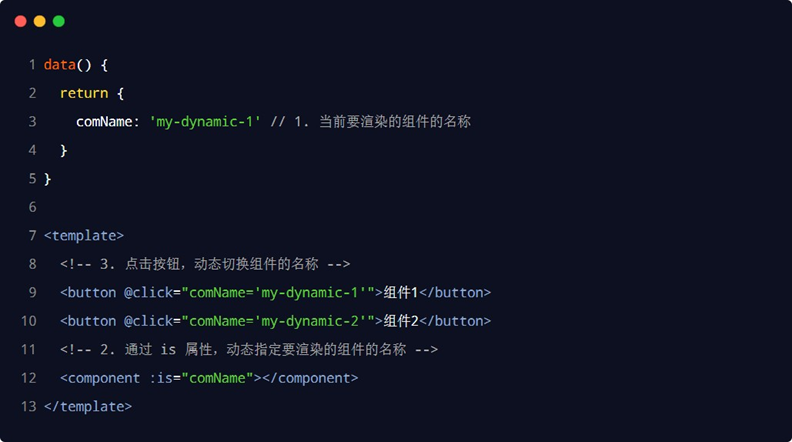Click the comment numbered 2 about the is attribute
This screenshot has height=442, width=792.
point(249,350)
